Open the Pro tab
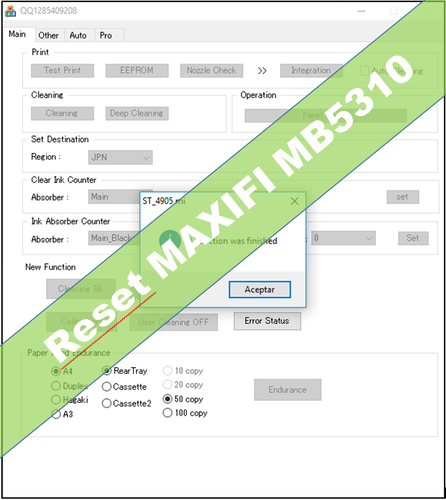This screenshot has height=500, width=446. (106, 35)
